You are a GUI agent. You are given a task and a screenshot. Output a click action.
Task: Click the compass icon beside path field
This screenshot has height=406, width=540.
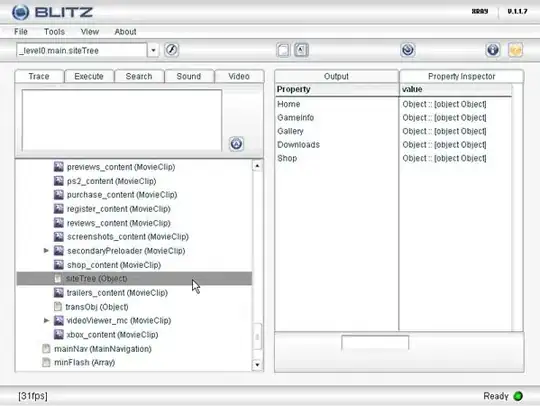[x=171, y=50]
